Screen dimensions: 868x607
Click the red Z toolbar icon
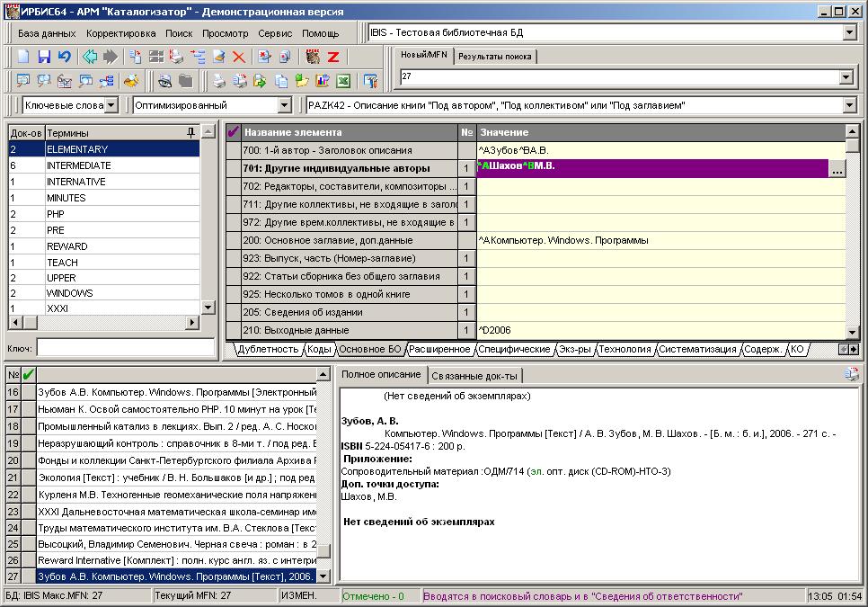(333, 57)
